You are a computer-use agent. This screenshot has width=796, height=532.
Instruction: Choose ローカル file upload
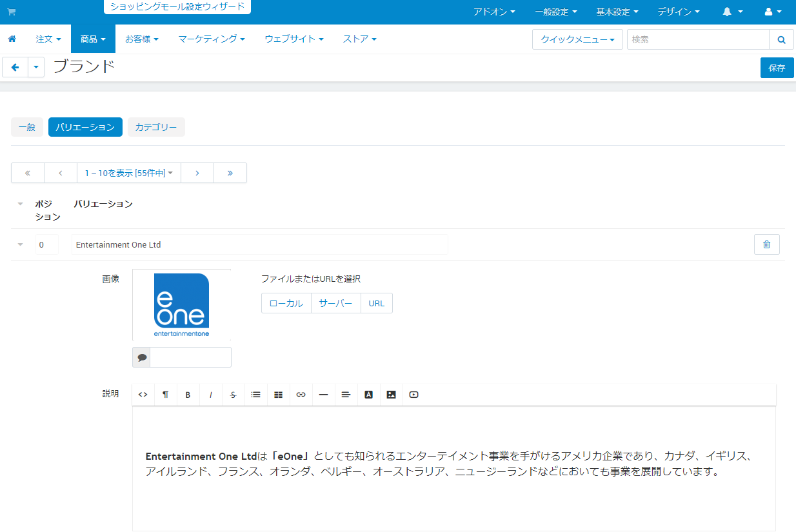pyautogui.click(x=286, y=303)
